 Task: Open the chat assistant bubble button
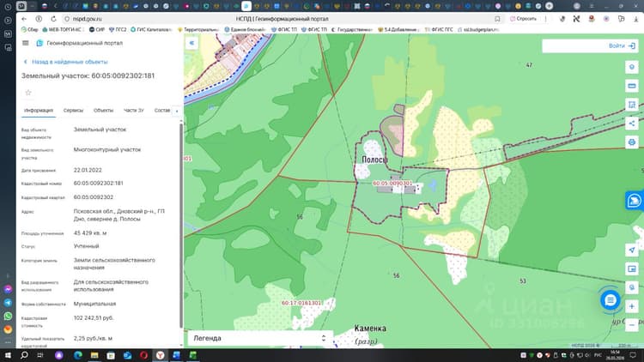pos(610,300)
